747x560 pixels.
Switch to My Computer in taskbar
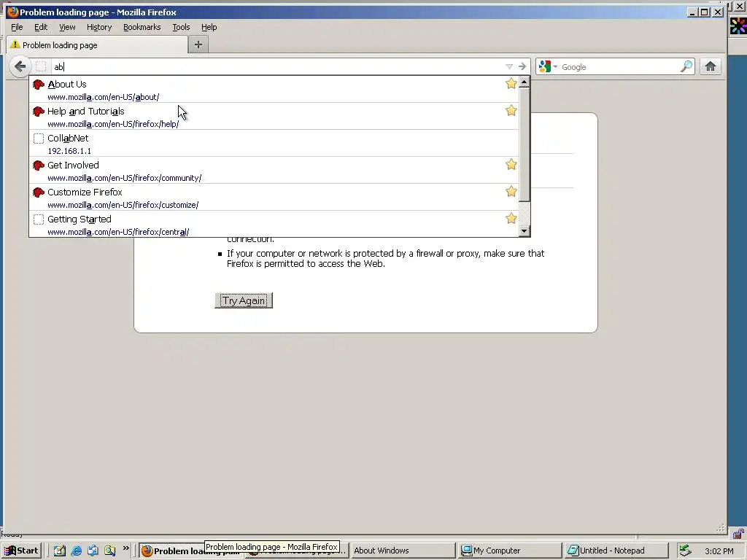(x=509, y=551)
